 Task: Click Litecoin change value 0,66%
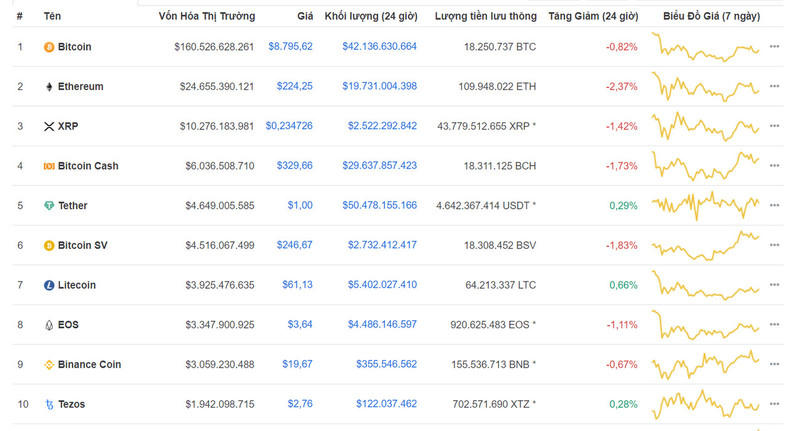click(x=623, y=285)
